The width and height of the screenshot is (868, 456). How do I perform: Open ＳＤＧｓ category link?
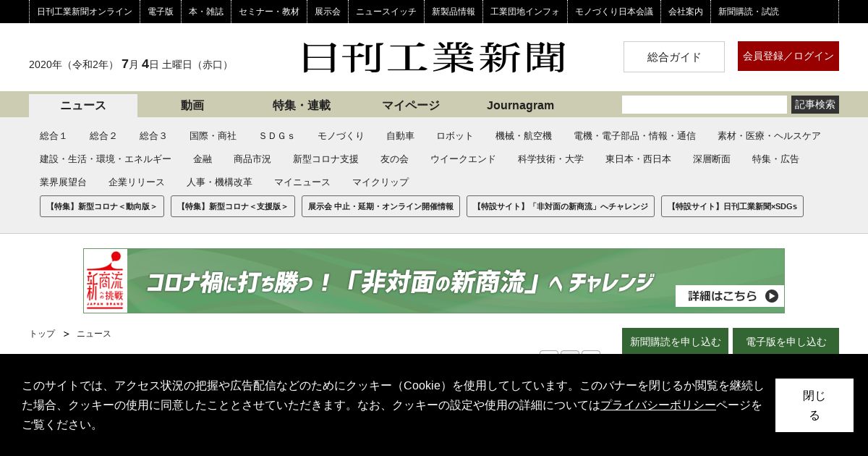[277, 136]
